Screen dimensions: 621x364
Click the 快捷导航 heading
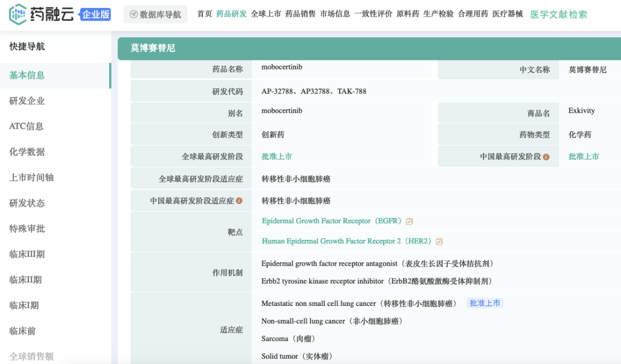click(x=27, y=47)
